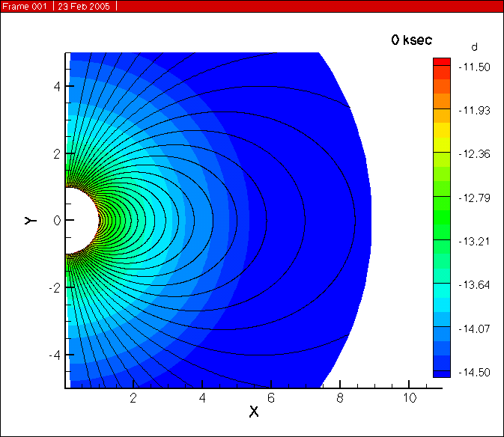The height and width of the screenshot is (437, 504).
Task: Select the 0 ksec time label
Action: pyautogui.click(x=411, y=40)
